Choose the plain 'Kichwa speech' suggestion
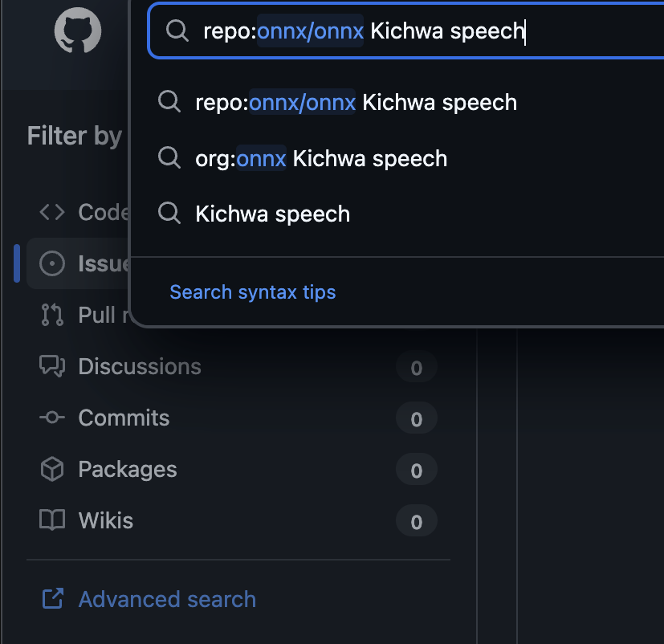 click(272, 214)
